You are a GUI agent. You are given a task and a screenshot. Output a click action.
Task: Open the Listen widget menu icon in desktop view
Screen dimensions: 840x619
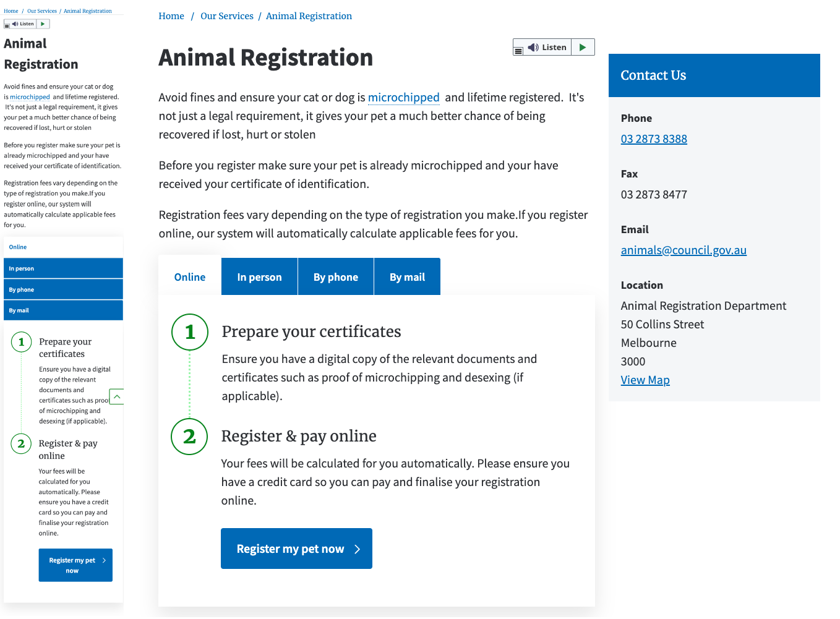tap(518, 51)
